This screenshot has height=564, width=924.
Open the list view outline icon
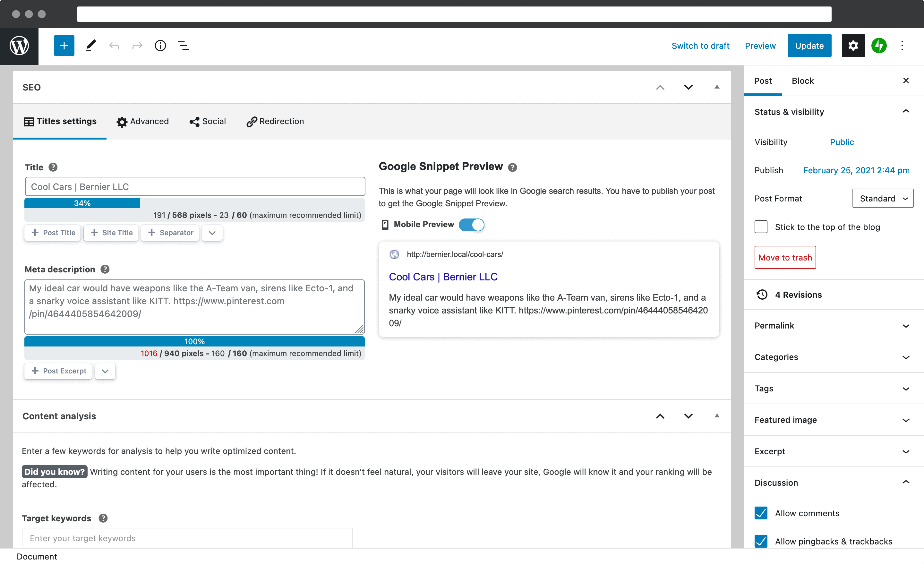click(x=184, y=46)
